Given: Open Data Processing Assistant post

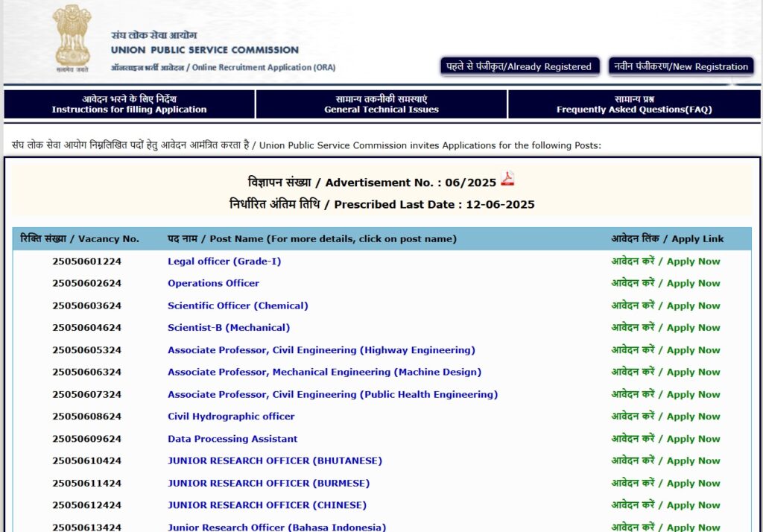Looking at the screenshot, I should click(x=232, y=439).
